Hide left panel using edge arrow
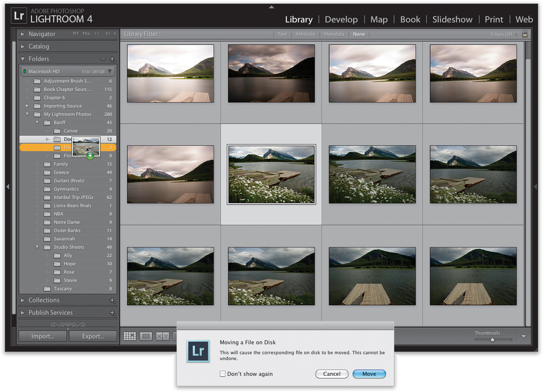This screenshot has width=543, height=392. [x=7, y=187]
